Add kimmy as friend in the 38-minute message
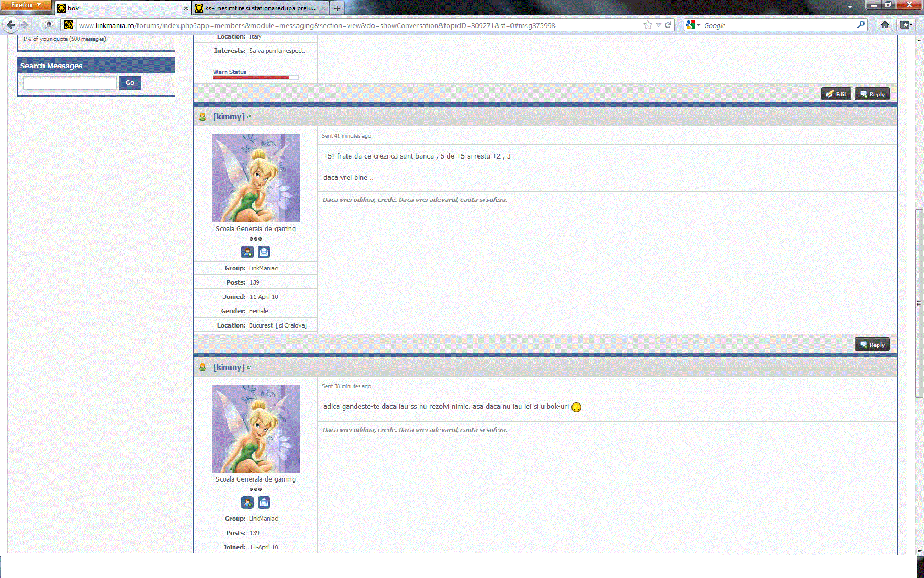Screen dimensions: 924x578 248,503
